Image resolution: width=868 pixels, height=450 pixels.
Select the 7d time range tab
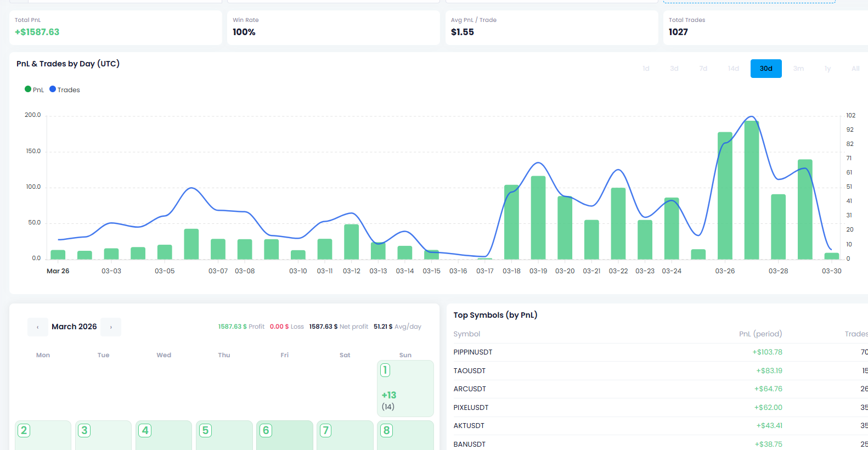(x=703, y=69)
